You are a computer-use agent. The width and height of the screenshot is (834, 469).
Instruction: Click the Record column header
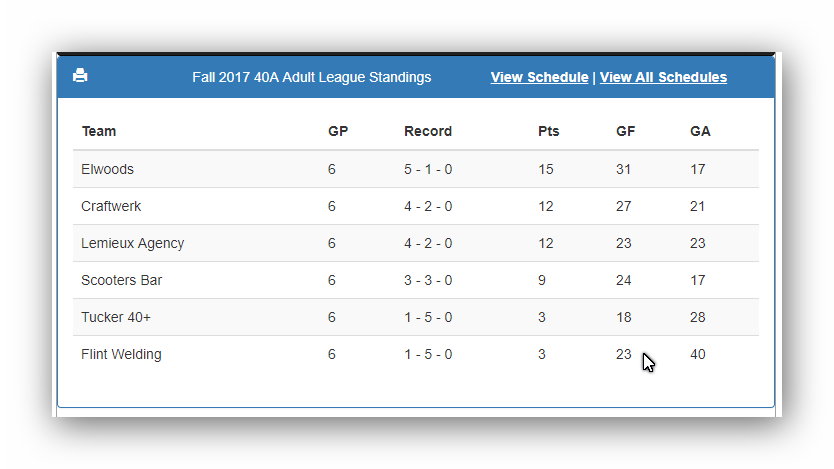point(428,131)
